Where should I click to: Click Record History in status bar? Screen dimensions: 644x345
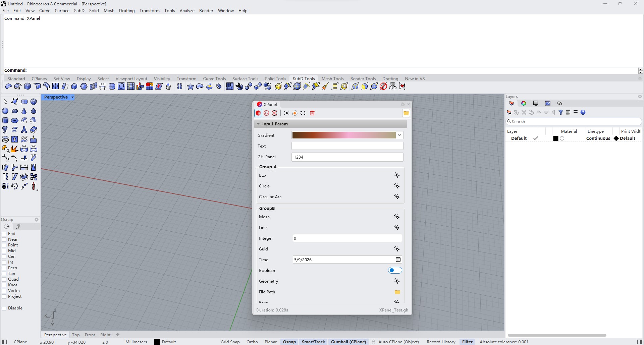[x=441, y=342]
